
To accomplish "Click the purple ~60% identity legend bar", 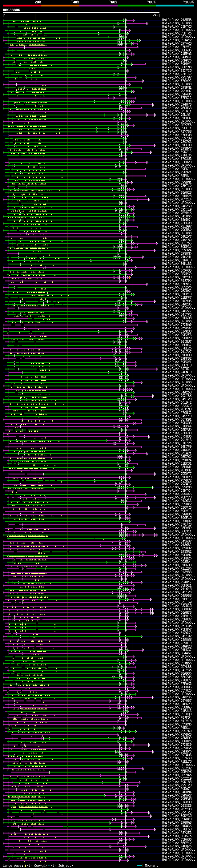I will coord(99,6).
